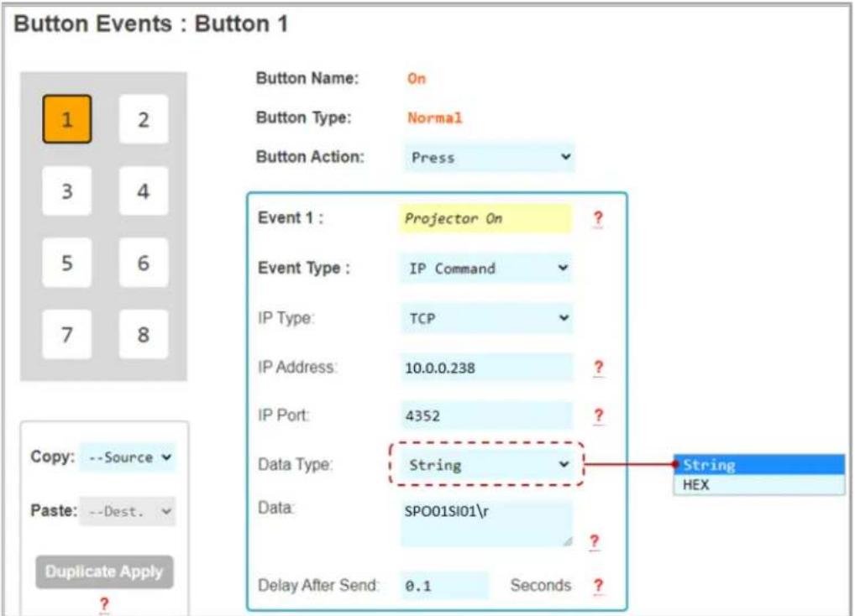
Task: Open help for Data field
Action: pyautogui.click(x=595, y=541)
